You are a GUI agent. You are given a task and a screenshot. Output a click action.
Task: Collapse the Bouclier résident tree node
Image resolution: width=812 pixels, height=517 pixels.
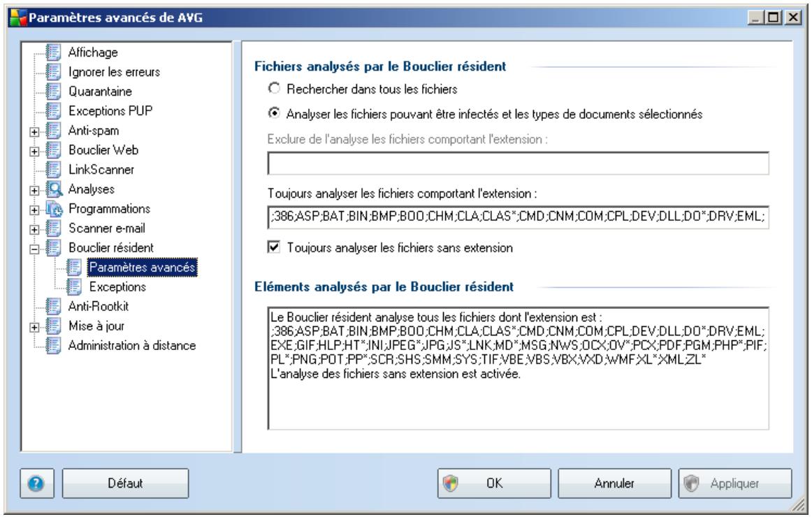click(x=34, y=249)
